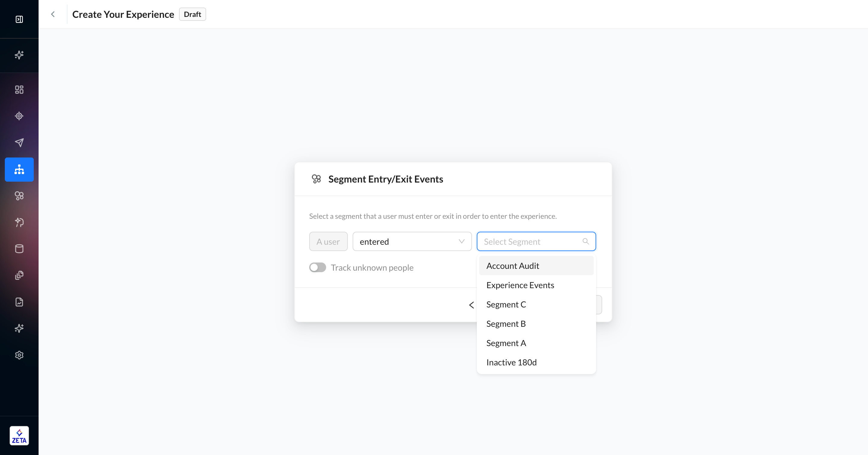
Task: Open the entered/exited dropdown
Action: pos(412,241)
